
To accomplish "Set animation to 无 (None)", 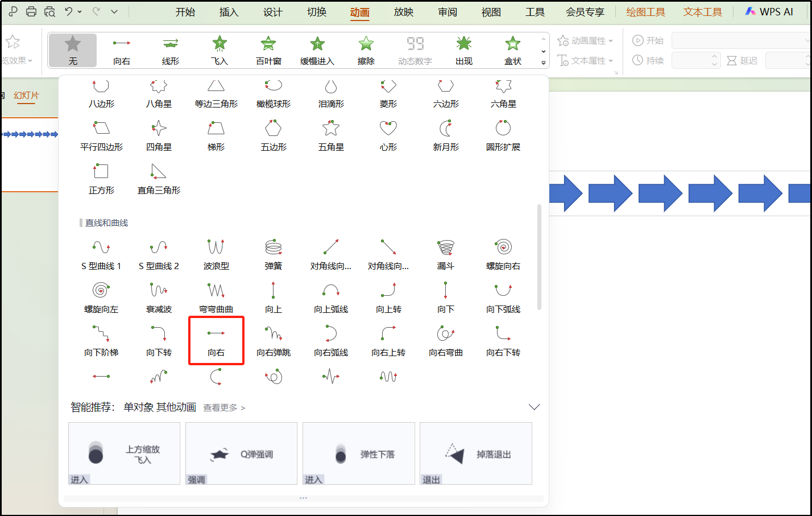I will [72, 49].
